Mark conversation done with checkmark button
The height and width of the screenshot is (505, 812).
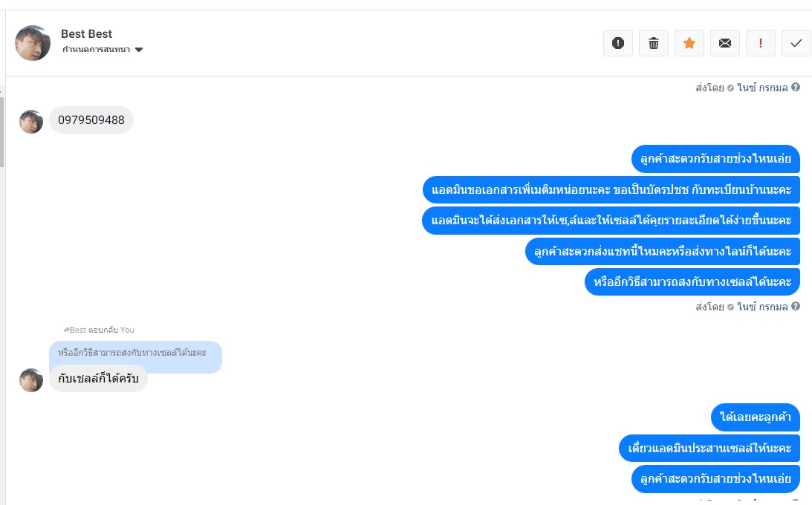pos(796,43)
